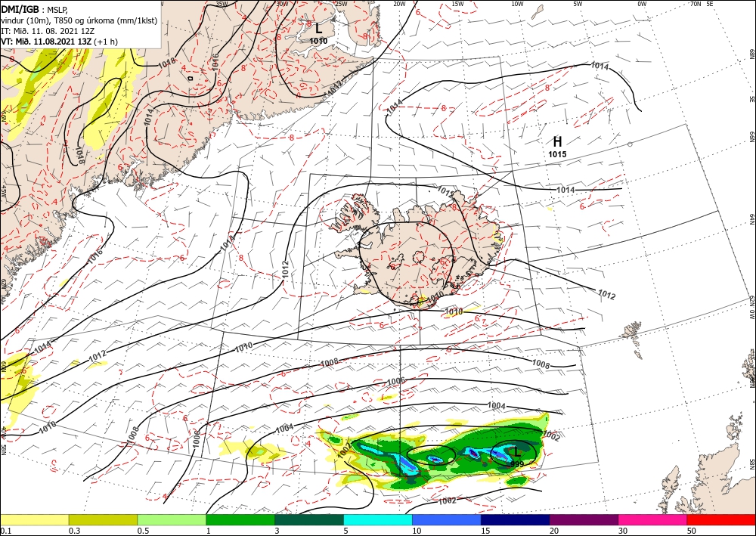Click the 50 legend scale value
Image resolution: width=756 pixels, height=536 pixels.
692,531
